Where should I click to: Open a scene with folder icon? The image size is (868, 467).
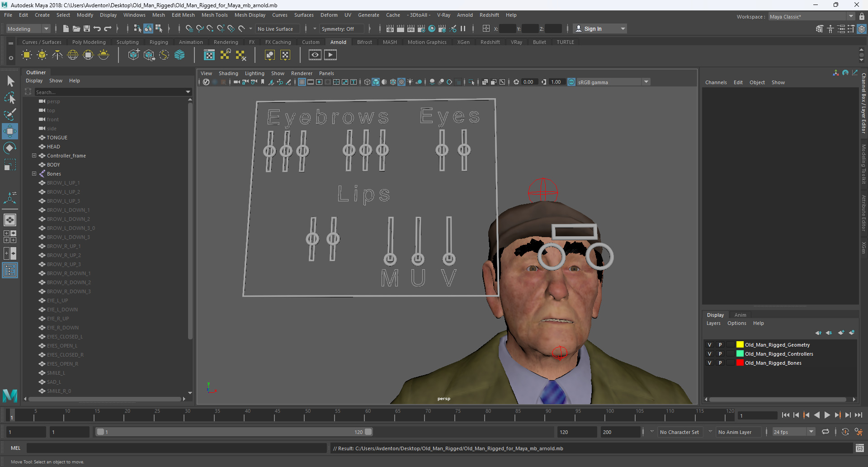(x=76, y=29)
